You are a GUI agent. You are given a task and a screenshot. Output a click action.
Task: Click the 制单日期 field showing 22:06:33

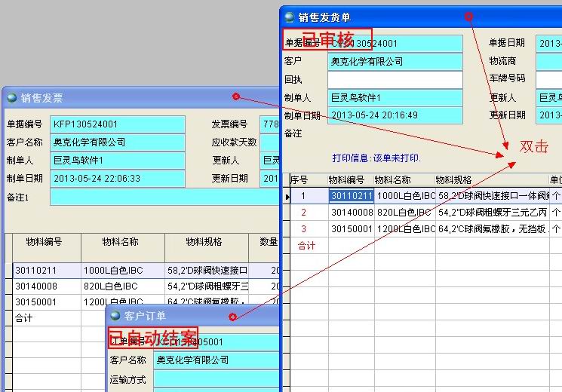[x=117, y=179]
